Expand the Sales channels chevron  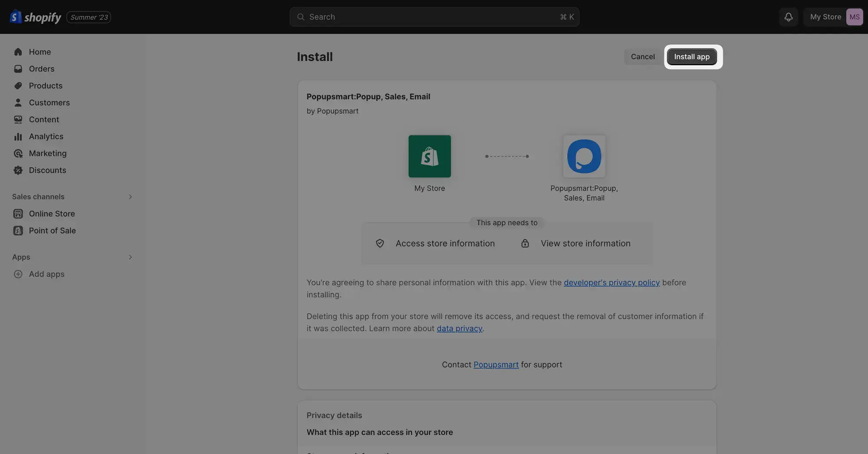click(x=130, y=197)
